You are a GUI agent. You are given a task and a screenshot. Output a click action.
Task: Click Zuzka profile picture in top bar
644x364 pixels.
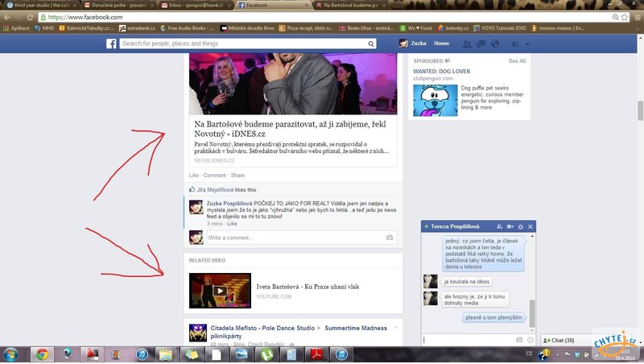click(x=404, y=43)
